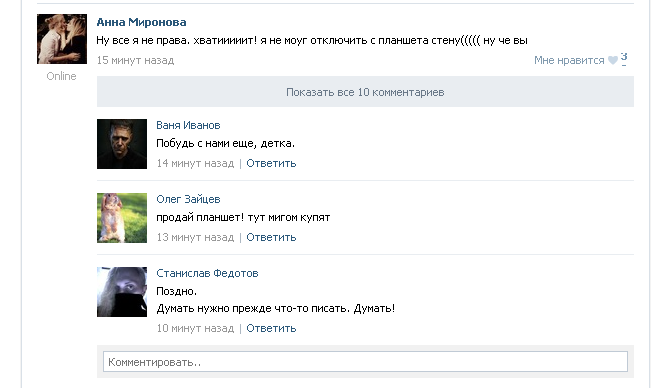Click the comment timestamp 10 минут назад

click(195, 328)
